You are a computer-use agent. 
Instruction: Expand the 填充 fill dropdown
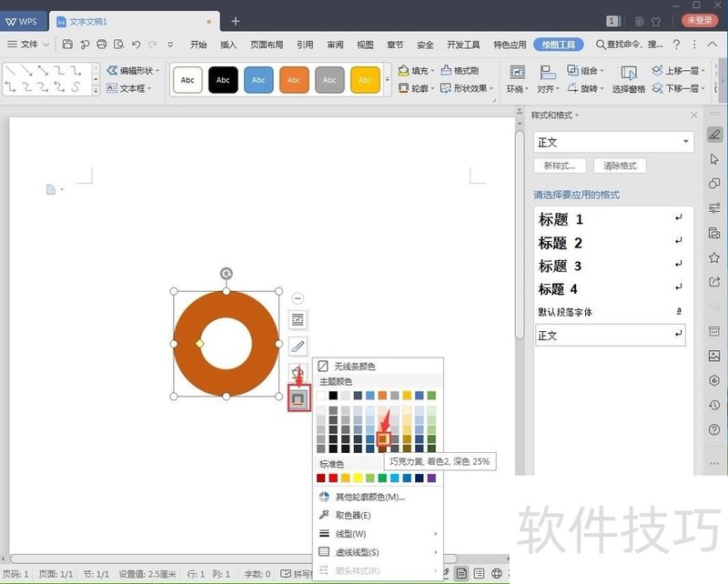pyautogui.click(x=432, y=70)
